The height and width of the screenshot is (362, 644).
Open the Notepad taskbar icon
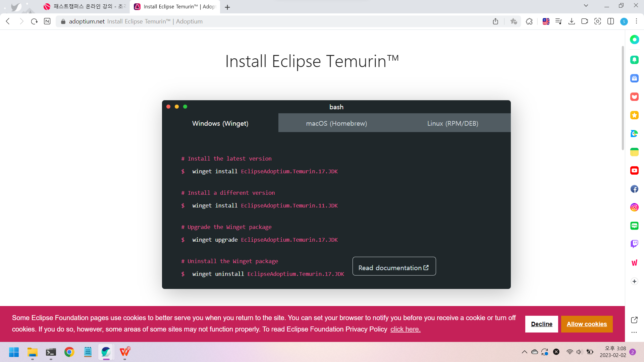pos(88,352)
